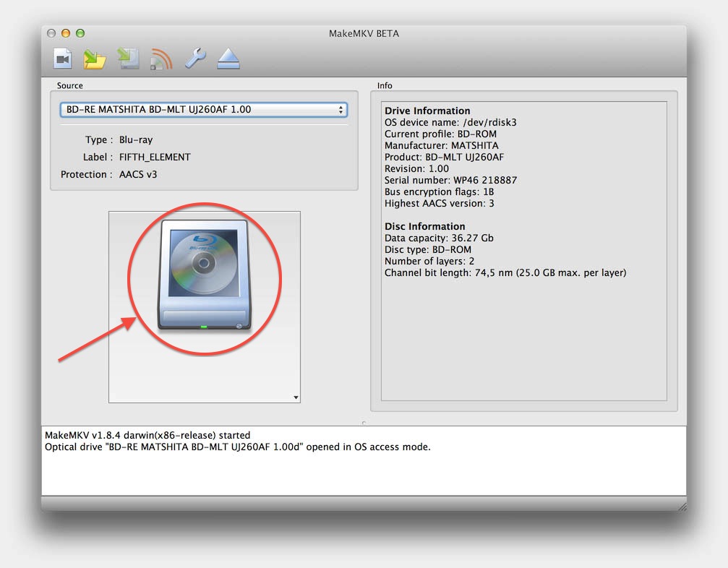Click the small arrow below the drive image

(x=296, y=397)
